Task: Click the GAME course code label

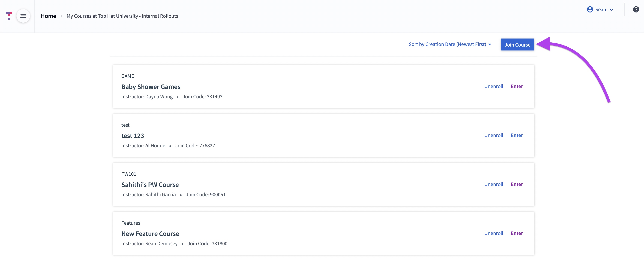Action: coord(128,76)
